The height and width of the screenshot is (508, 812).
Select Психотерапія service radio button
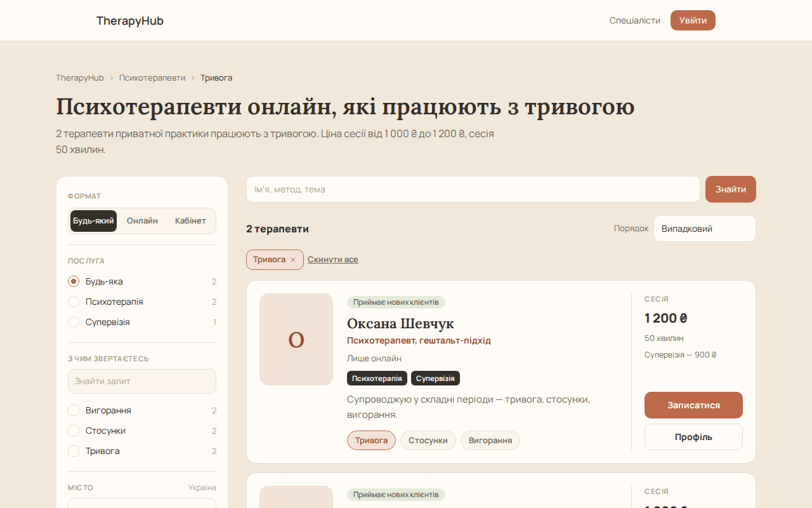click(74, 302)
